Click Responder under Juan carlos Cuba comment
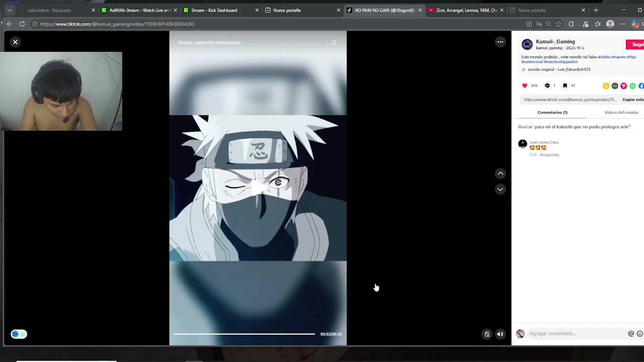 [549, 155]
